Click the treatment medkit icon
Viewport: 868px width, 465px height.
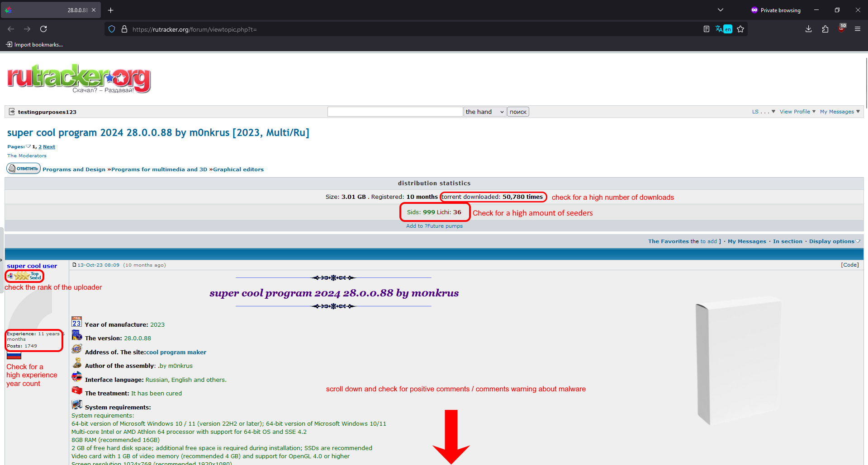(x=77, y=390)
